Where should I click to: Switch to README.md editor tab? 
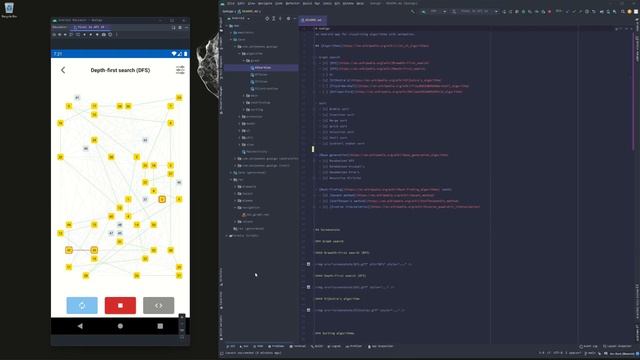point(313,20)
